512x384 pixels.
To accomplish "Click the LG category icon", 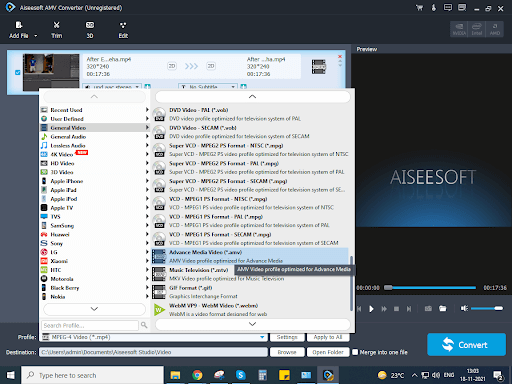I will [44, 252].
